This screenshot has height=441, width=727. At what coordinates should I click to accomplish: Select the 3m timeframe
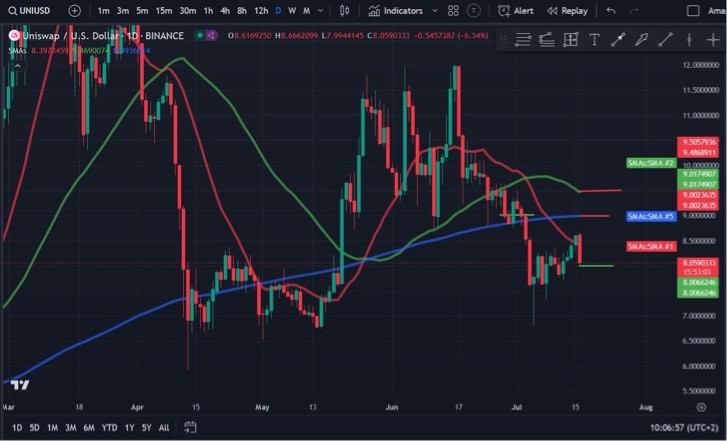point(123,11)
